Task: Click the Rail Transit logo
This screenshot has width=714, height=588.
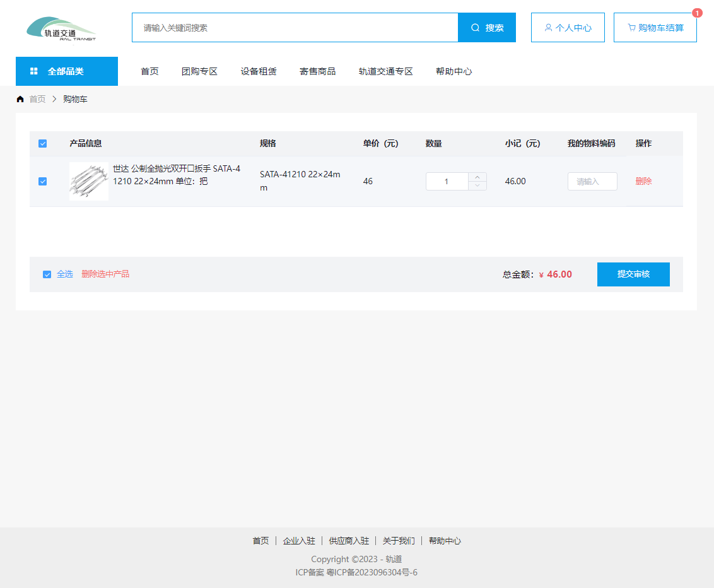Action: (x=61, y=29)
